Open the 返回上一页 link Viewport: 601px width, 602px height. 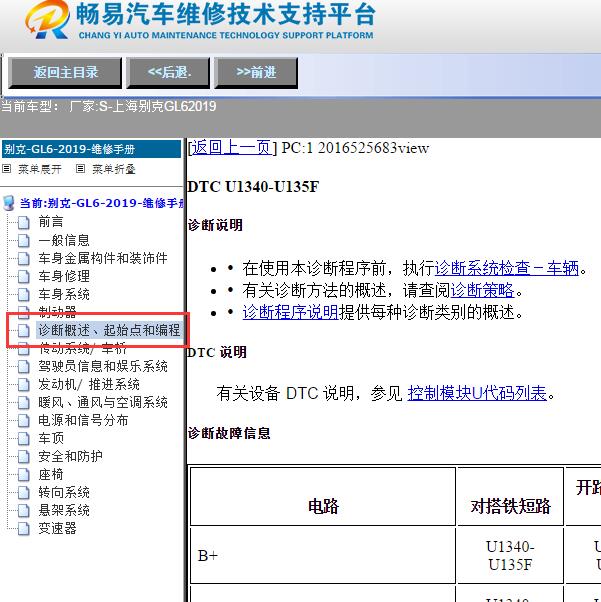tap(232, 148)
